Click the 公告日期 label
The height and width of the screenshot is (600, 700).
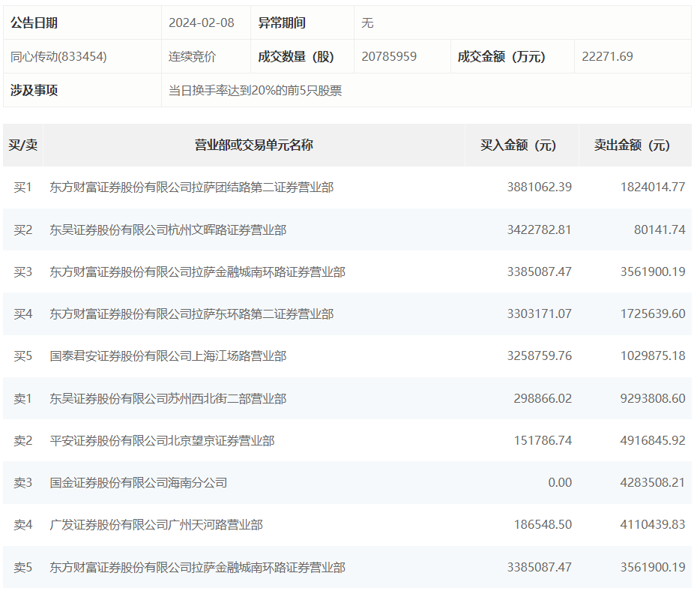34,22
